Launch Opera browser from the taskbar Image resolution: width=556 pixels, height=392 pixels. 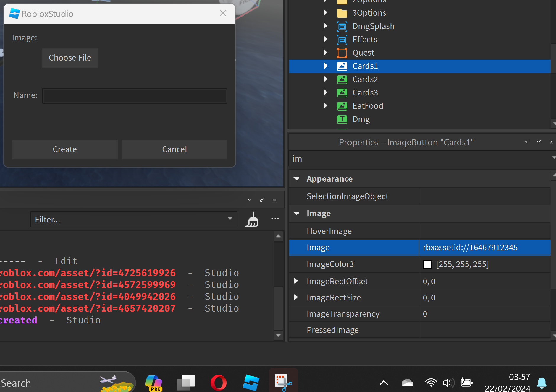[219, 383]
